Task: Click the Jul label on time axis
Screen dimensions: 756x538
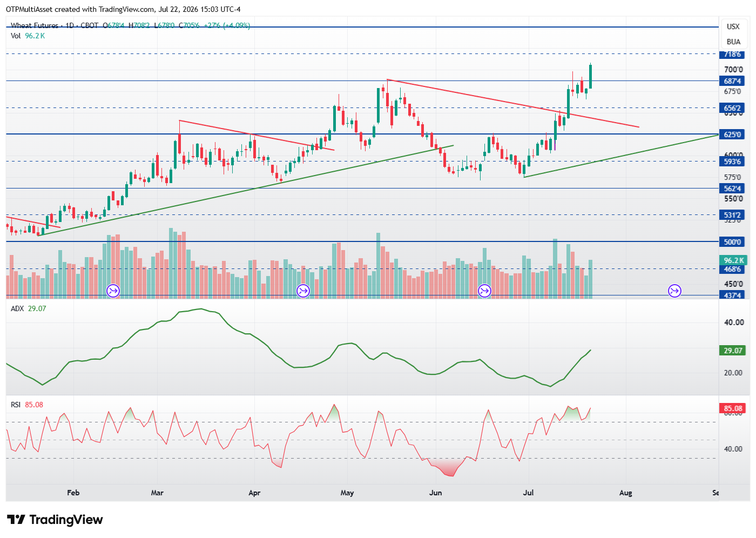Action: [x=529, y=493]
